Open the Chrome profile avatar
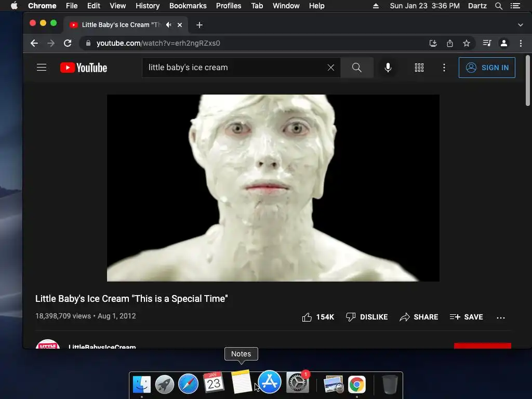This screenshot has height=399, width=532. (504, 43)
